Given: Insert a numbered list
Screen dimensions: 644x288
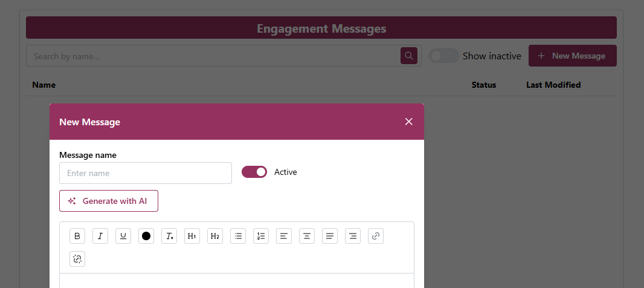Looking at the screenshot, I should pos(261,236).
